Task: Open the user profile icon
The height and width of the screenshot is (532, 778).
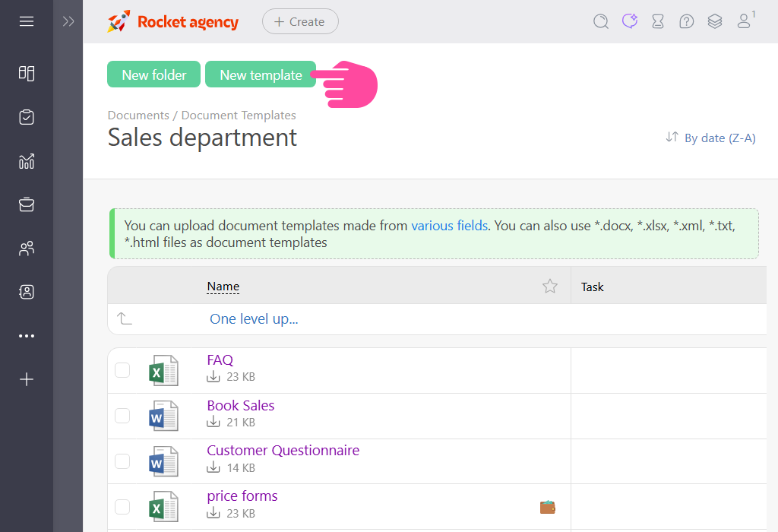Action: click(744, 21)
